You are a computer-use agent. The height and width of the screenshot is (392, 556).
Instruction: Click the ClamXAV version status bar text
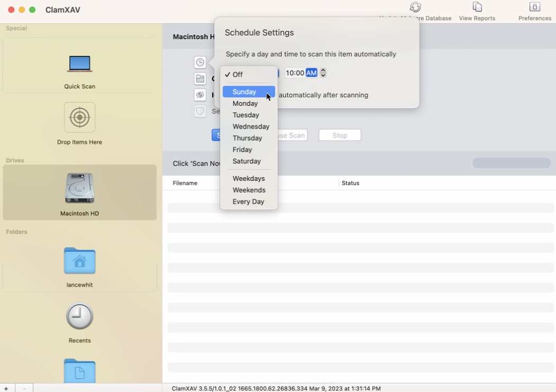(x=276, y=389)
